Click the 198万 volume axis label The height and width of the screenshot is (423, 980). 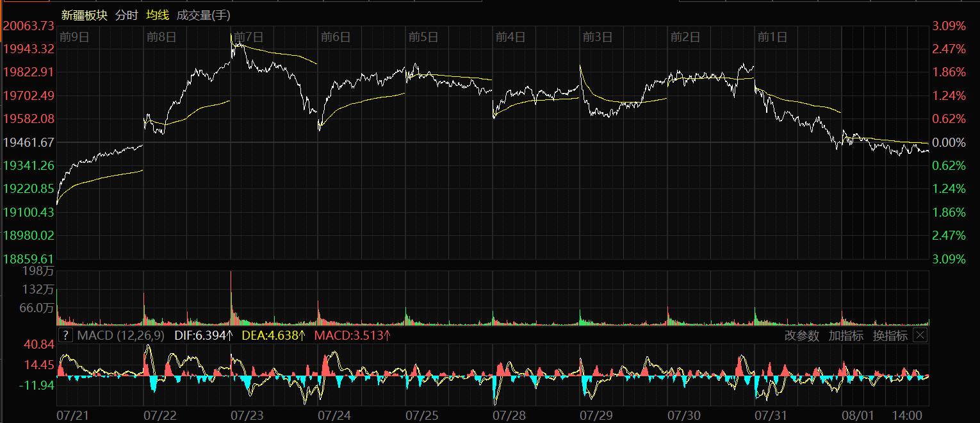point(39,272)
